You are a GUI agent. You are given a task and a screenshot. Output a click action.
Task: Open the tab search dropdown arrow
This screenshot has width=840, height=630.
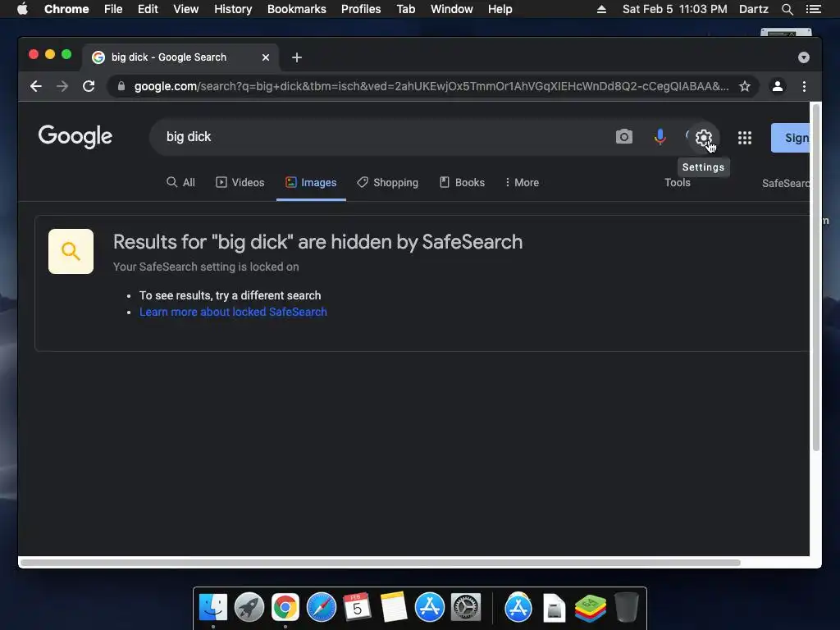804,57
